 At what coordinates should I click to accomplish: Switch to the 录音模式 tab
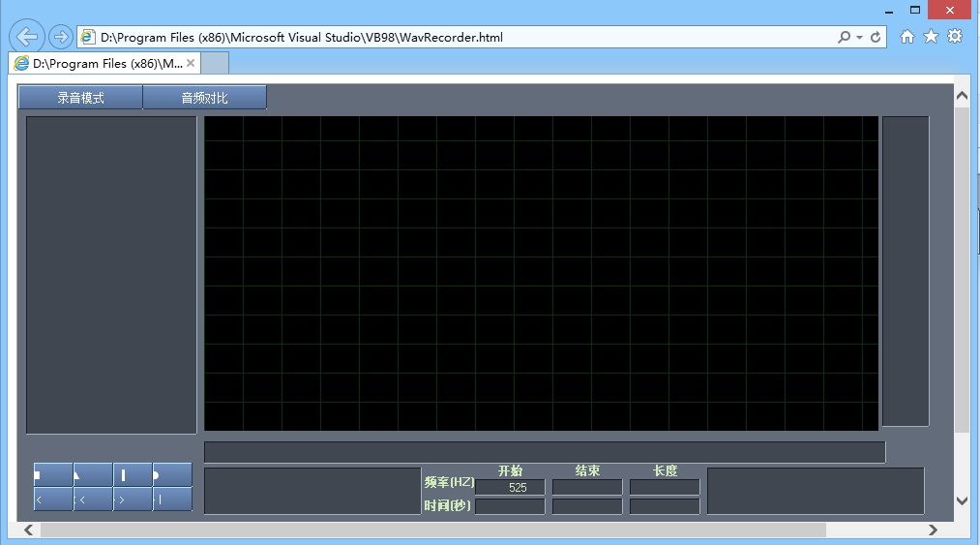tap(80, 98)
